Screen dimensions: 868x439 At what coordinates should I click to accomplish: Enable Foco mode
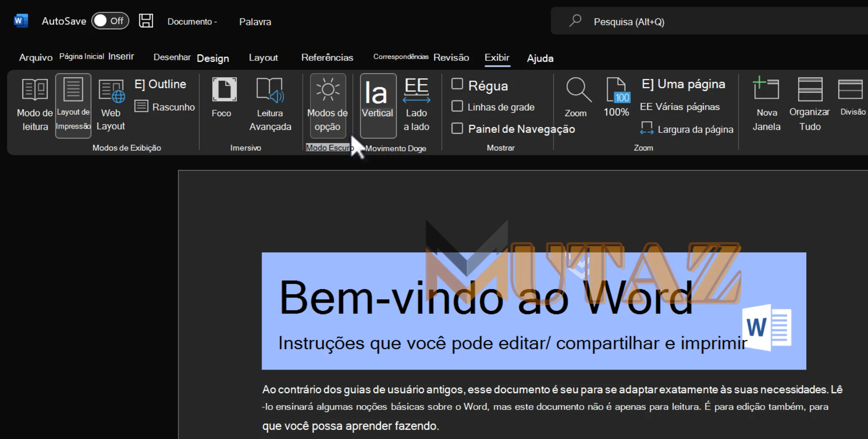(222, 98)
